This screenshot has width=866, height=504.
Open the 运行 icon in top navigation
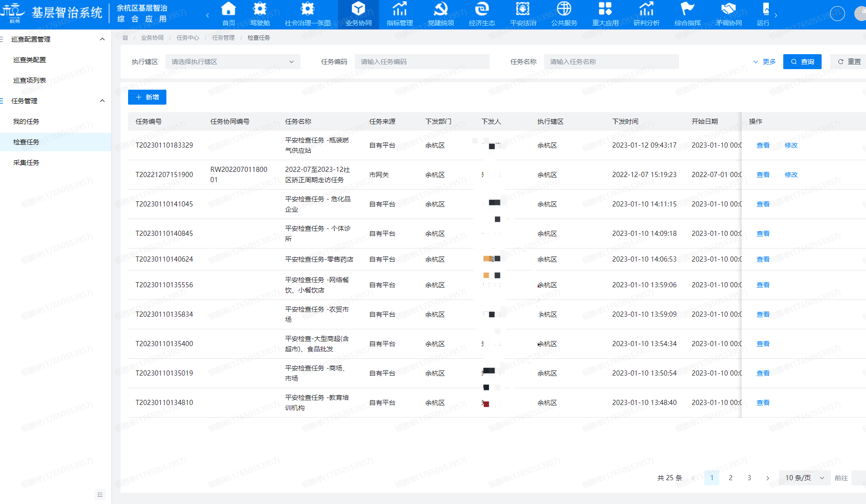tap(766, 9)
